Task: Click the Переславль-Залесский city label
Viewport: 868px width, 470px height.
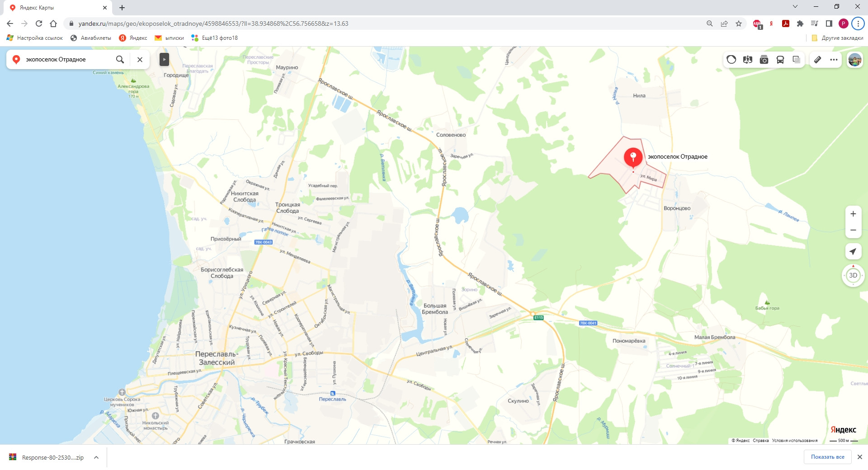Action: click(217, 358)
